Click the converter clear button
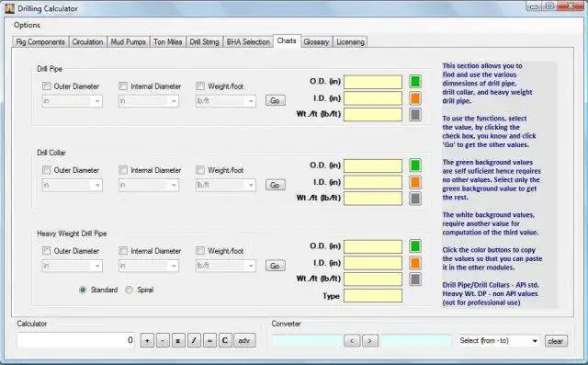The width and height of the screenshot is (588, 365). click(556, 341)
